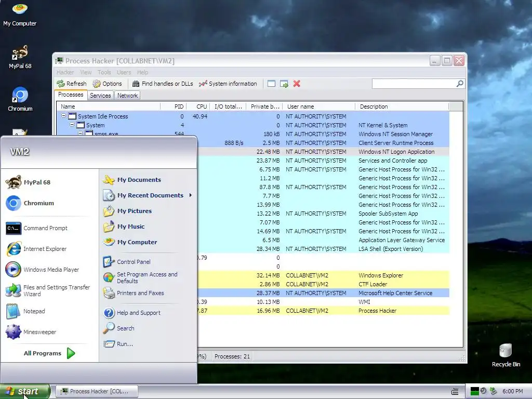Click Process Hacker taskbar button
The image size is (532, 399).
(x=97, y=391)
